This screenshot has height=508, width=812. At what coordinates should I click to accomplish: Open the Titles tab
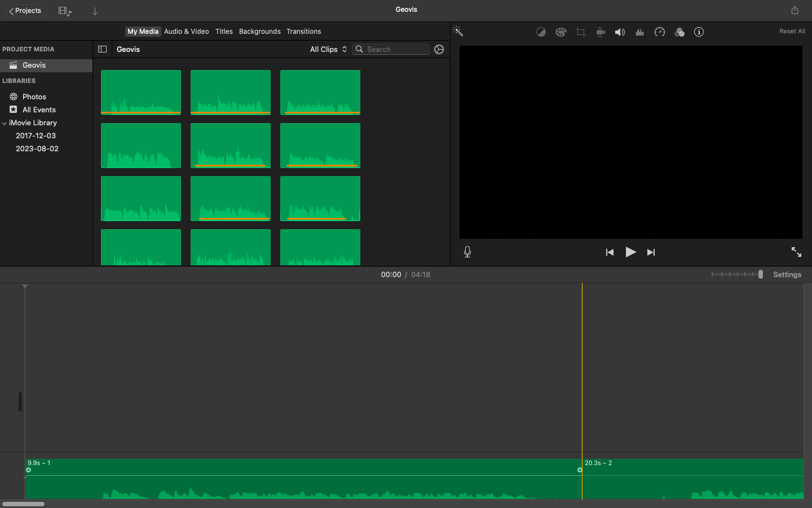[x=224, y=32]
